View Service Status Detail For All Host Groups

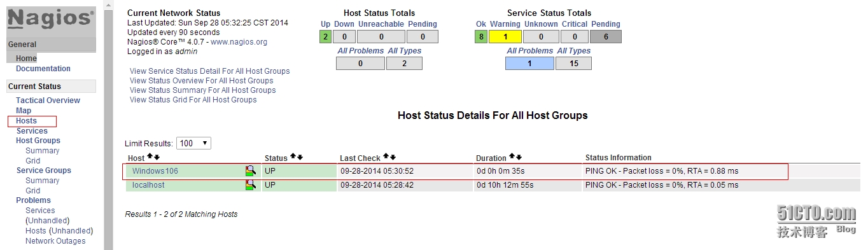[209, 71]
